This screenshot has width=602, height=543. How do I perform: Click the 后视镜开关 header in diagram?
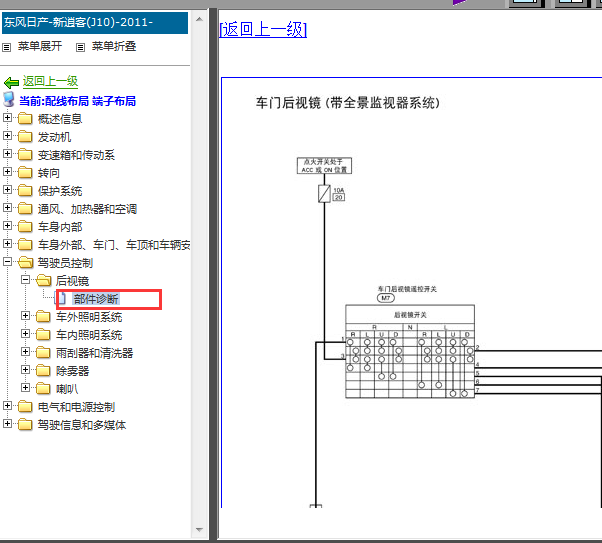coord(410,315)
